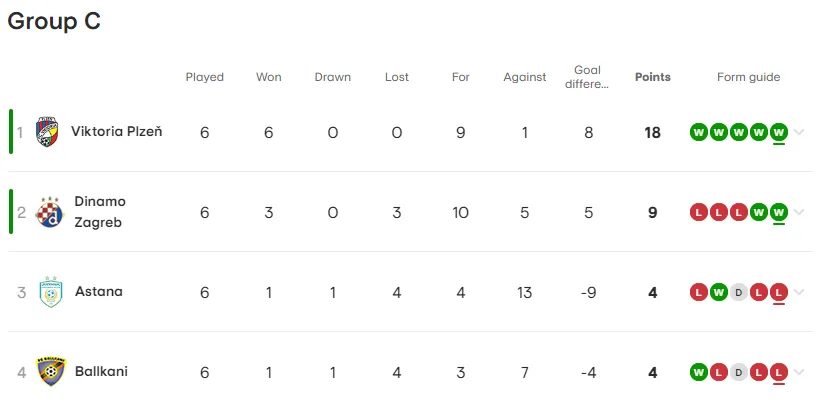Click Ballkani's first green win badge

pos(699,373)
